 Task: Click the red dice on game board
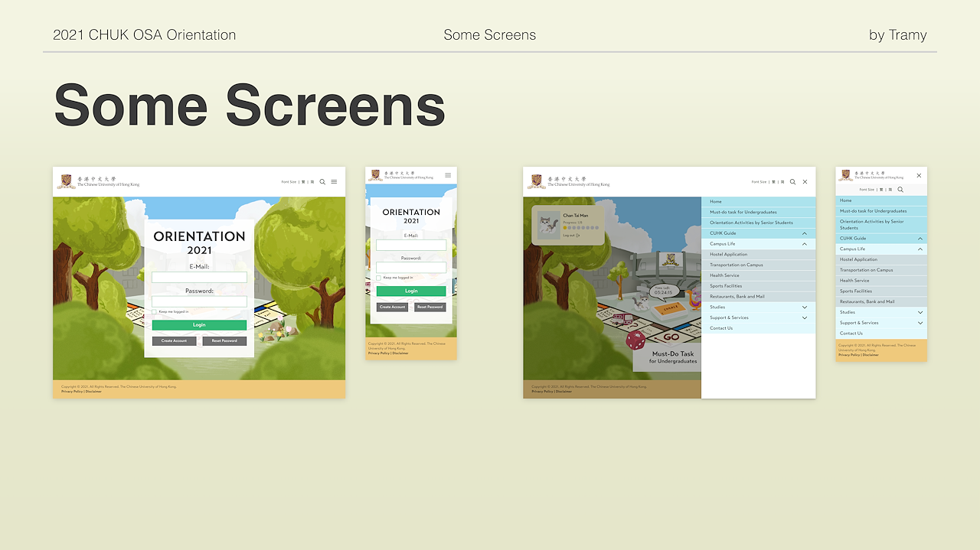(635, 340)
